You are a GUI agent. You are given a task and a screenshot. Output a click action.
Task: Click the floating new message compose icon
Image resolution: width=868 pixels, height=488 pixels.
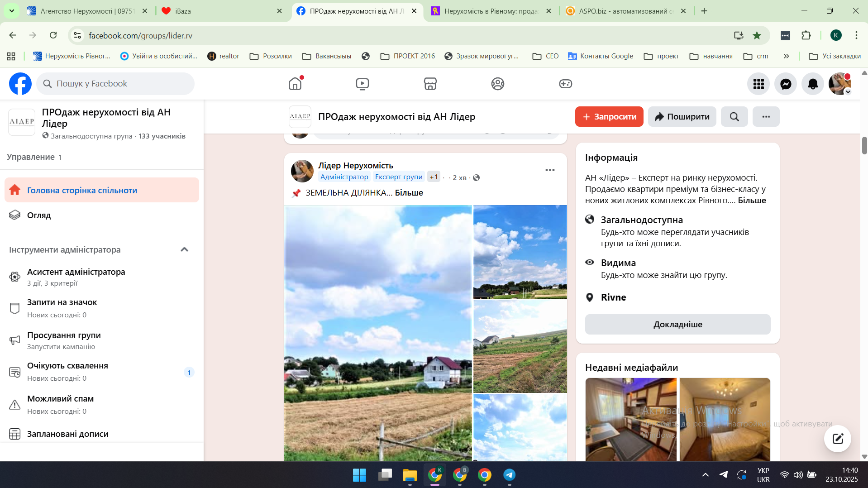point(837,438)
